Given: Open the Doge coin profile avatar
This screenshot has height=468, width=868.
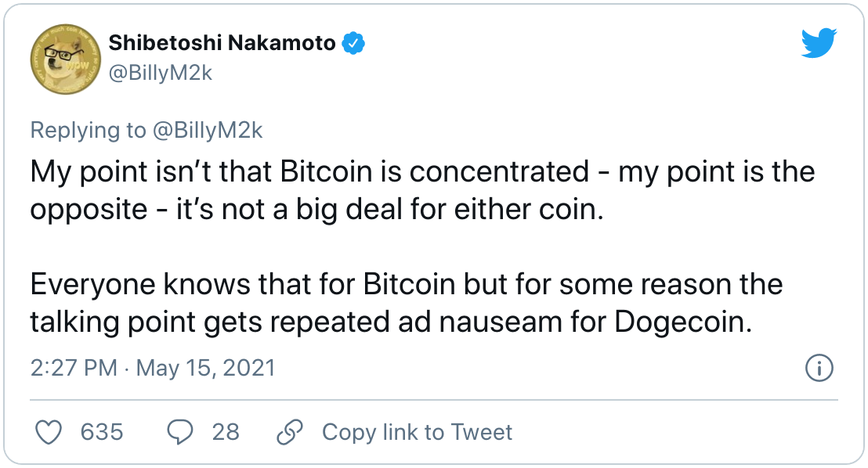Looking at the screenshot, I should point(65,59).
